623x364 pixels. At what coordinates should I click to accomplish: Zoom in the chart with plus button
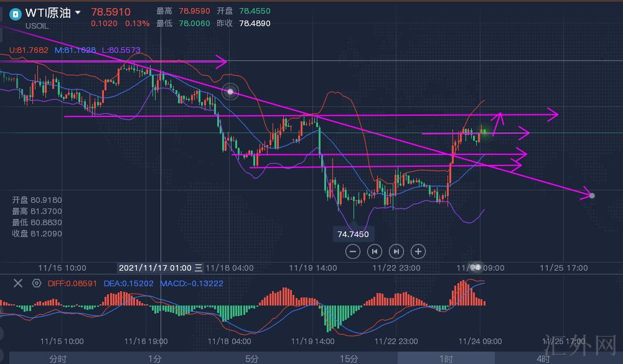tap(418, 251)
